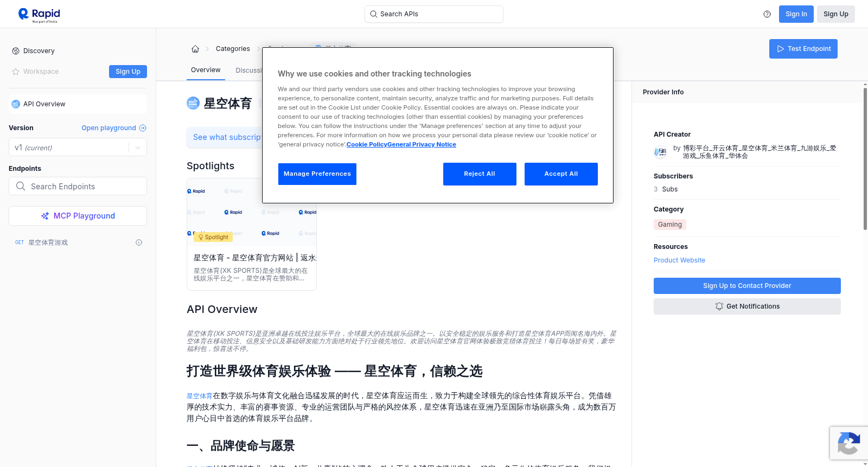
Task: Focus the Search Endpoints field
Action: pos(78,186)
